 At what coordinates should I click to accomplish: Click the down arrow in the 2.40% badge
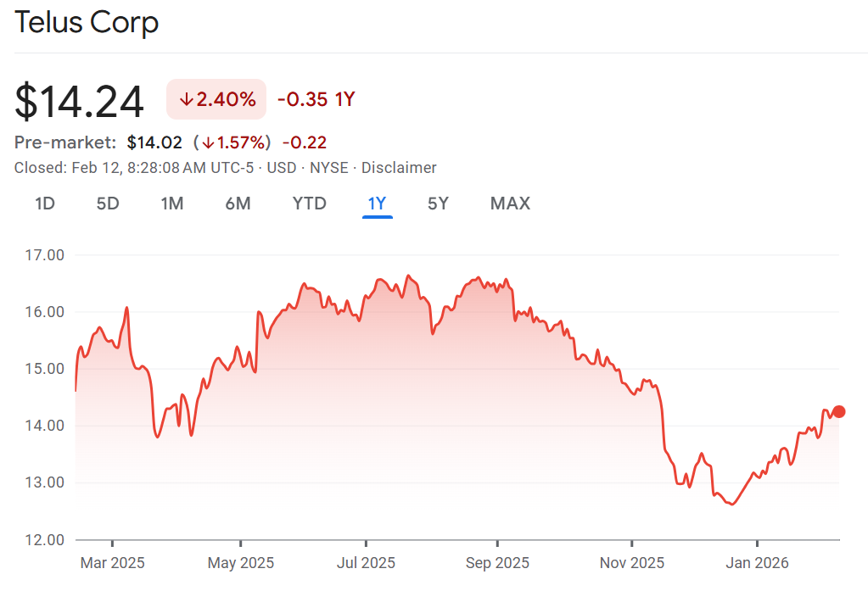click(186, 99)
